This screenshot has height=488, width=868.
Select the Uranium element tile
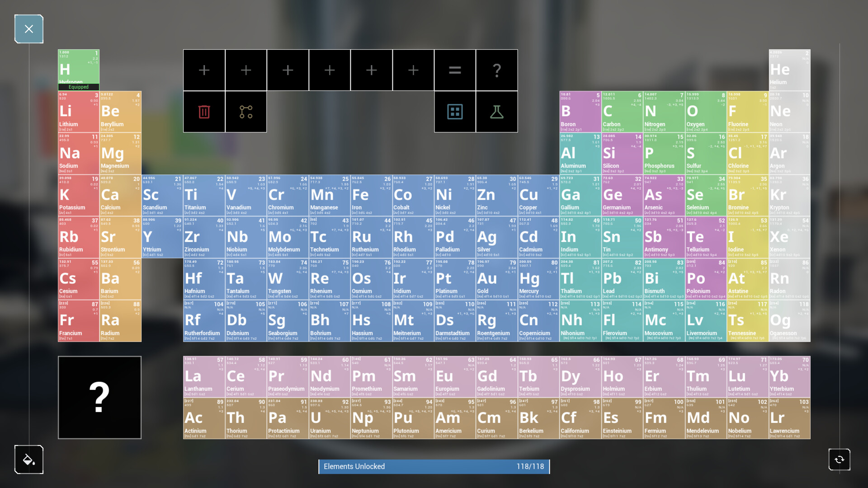click(x=329, y=418)
